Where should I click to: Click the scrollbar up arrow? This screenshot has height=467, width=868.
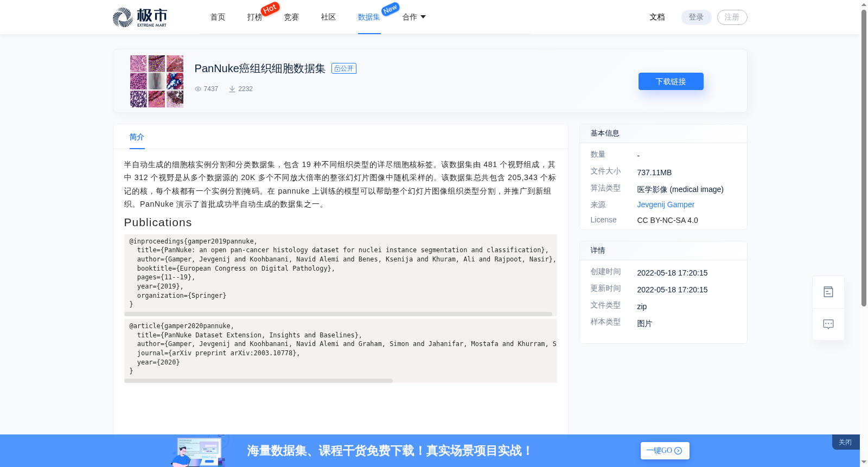tap(864, 4)
